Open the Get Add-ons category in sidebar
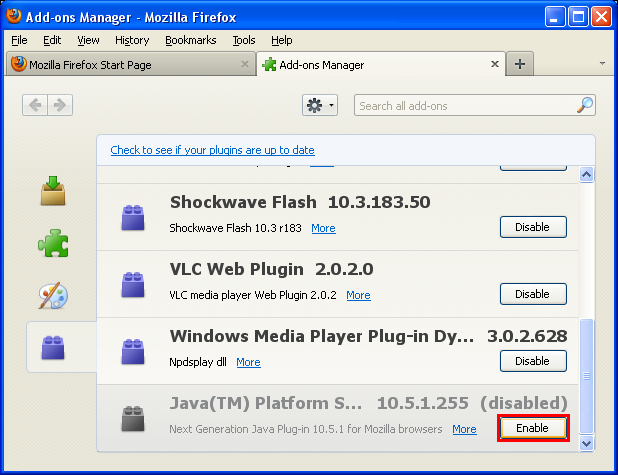Viewport: 618px width, 475px height. (53, 191)
